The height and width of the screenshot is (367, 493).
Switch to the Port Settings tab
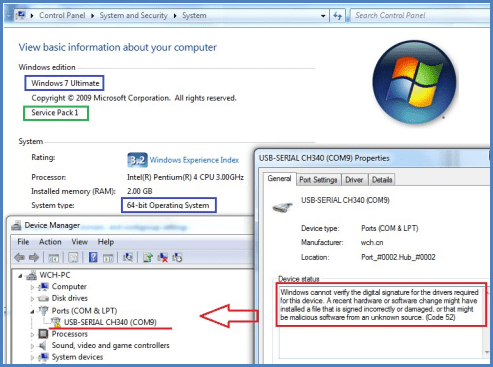[318, 180]
